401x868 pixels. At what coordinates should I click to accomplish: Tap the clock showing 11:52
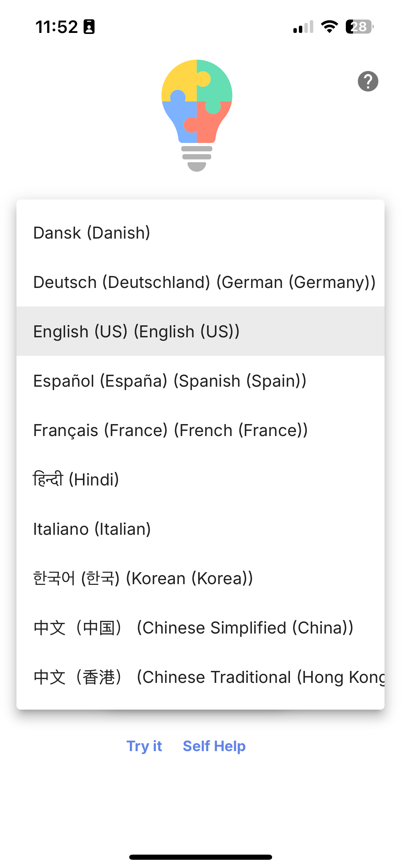coord(57,26)
